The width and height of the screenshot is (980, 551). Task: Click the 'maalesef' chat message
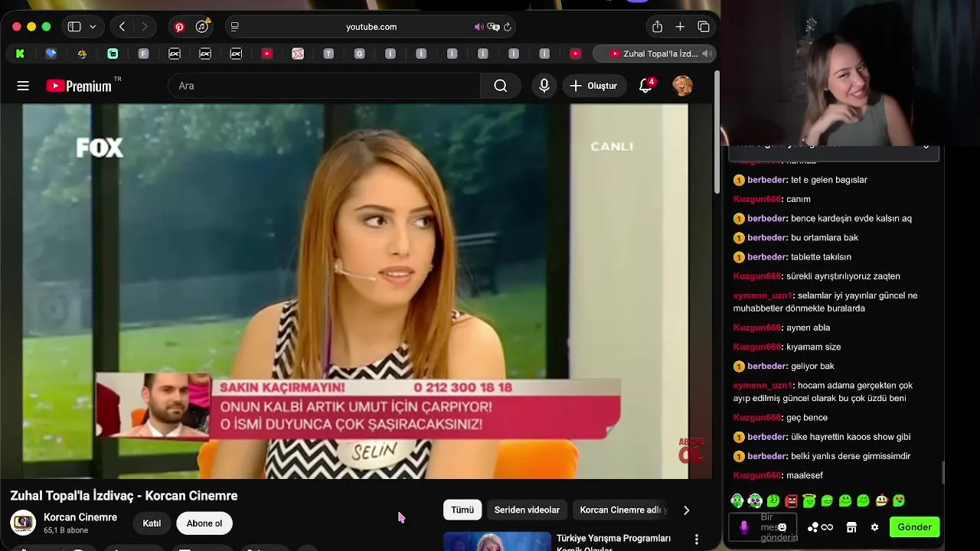(x=805, y=475)
